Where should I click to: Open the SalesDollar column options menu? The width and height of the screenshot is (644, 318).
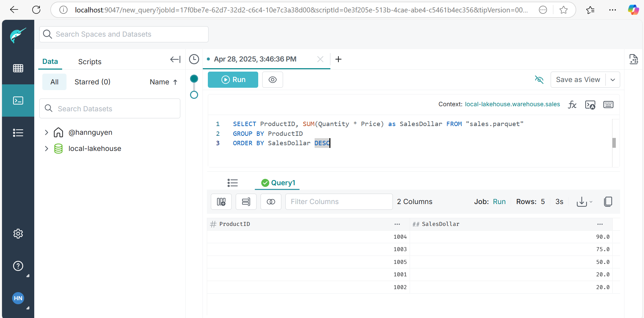[600, 224]
